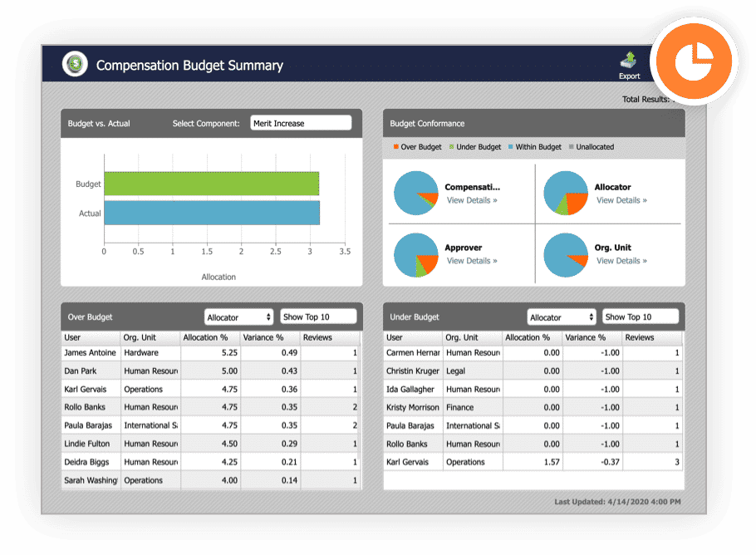756x555 pixels.
Task: Select Paula Barajas in Over Budget table
Action: click(x=88, y=425)
